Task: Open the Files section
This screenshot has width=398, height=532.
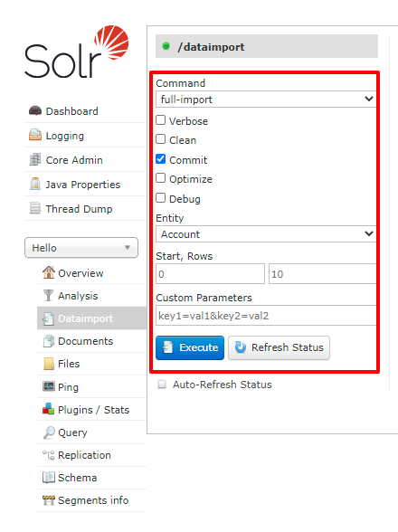Action: [x=69, y=364]
